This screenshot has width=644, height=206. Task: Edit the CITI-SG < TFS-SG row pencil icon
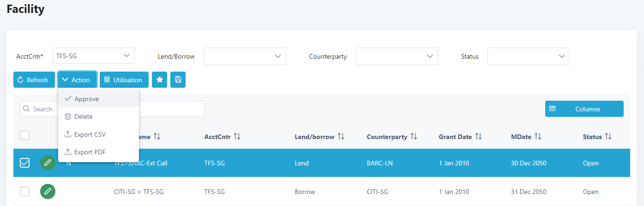(48, 192)
